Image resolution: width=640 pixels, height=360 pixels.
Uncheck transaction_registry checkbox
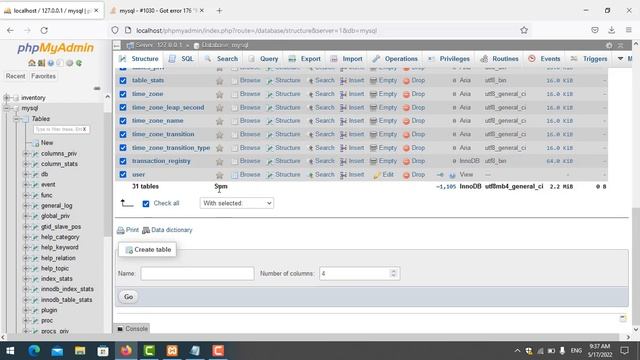(x=123, y=161)
